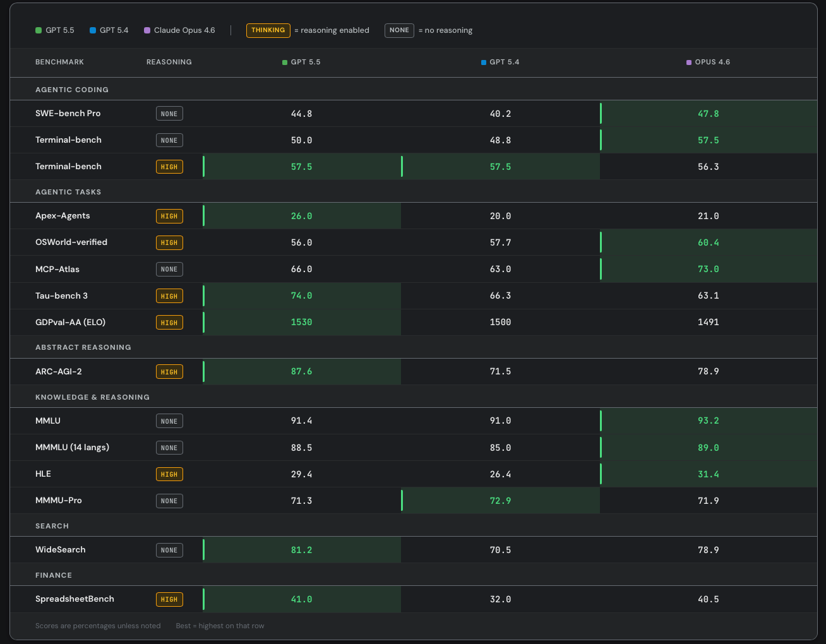Select the 87.6 ARC-AGI-2 score
Viewport: 826px width, 644px height.
point(301,371)
